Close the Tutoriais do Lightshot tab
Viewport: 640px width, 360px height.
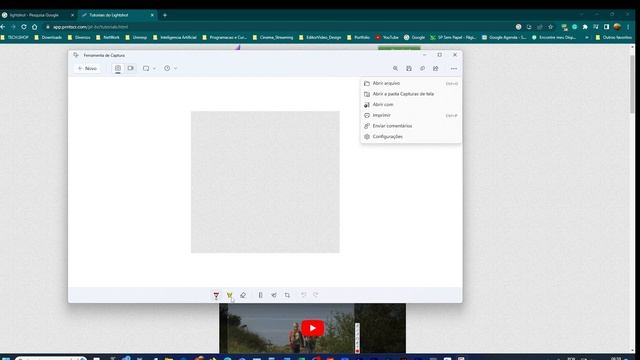pos(152,15)
